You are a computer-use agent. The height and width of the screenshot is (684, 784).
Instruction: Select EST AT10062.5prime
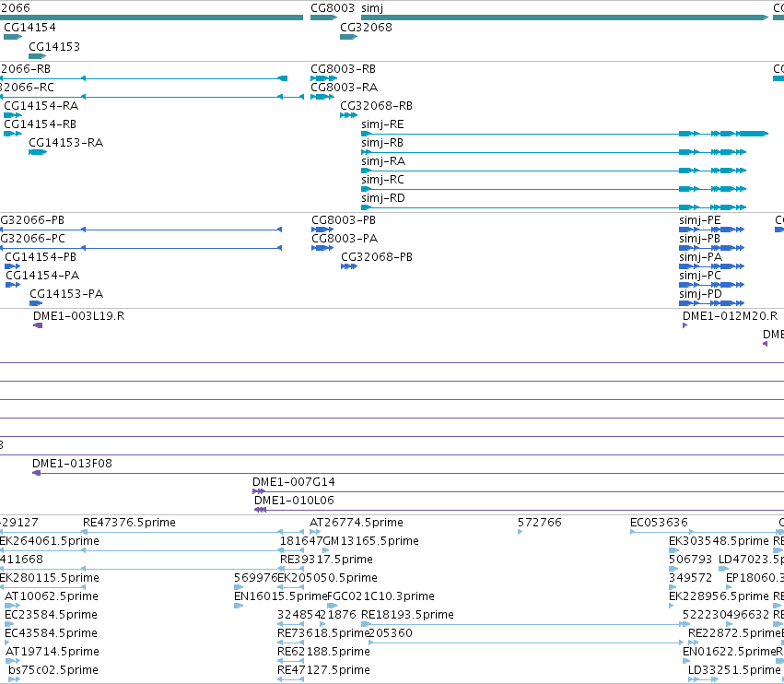click(52, 596)
